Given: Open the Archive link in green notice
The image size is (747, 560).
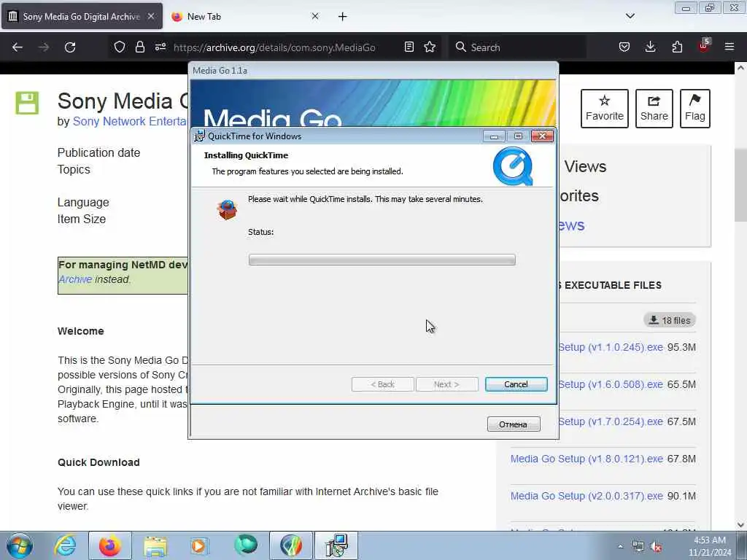Looking at the screenshot, I should click(75, 279).
